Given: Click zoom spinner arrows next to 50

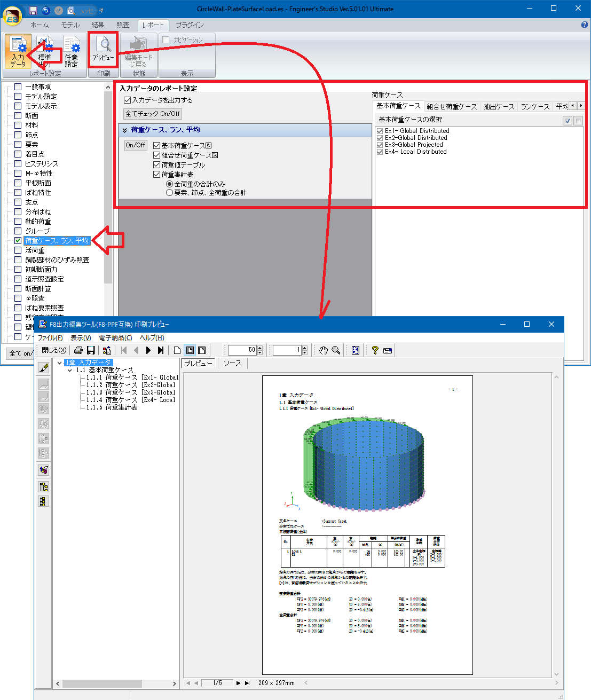Looking at the screenshot, I should [260, 350].
